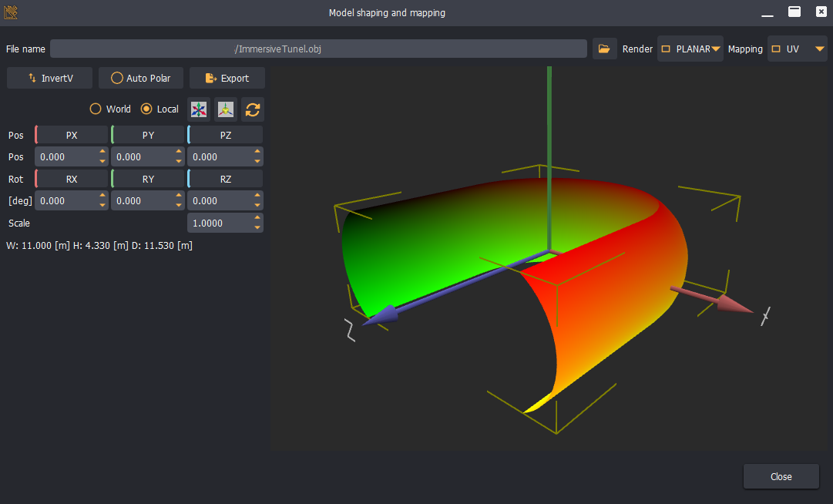The height and width of the screenshot is (504, 833).
Task: Select the World coordinate radio button
Action: tap(96, 109)
